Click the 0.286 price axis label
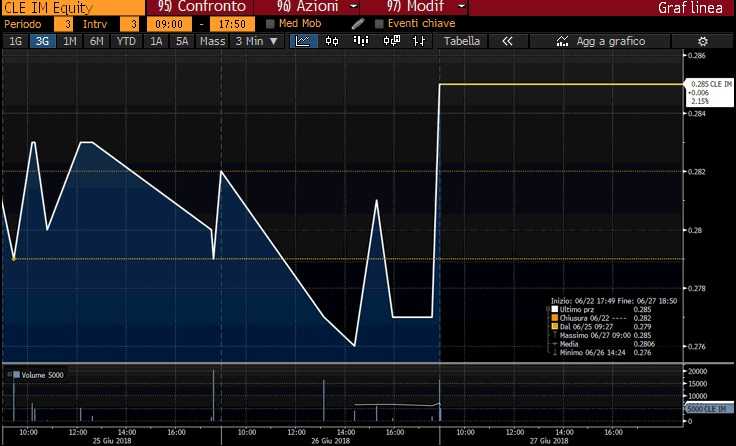 click(696, 55)
